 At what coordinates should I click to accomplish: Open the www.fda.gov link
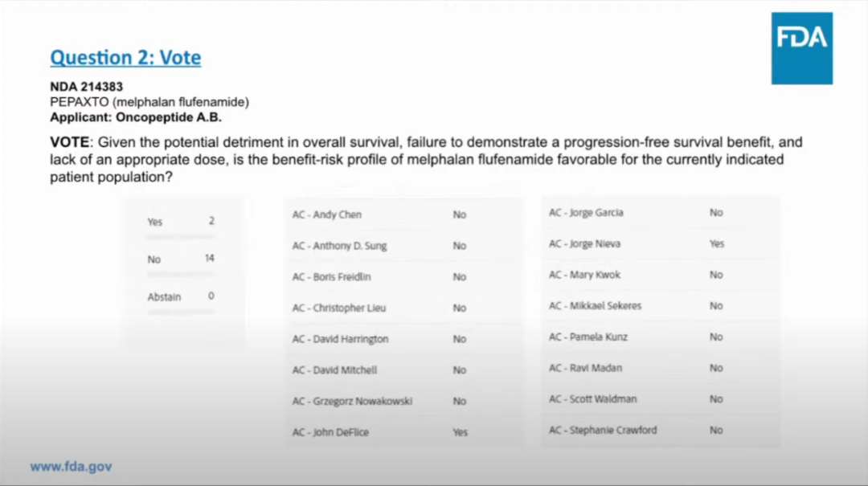coord(71,467)
